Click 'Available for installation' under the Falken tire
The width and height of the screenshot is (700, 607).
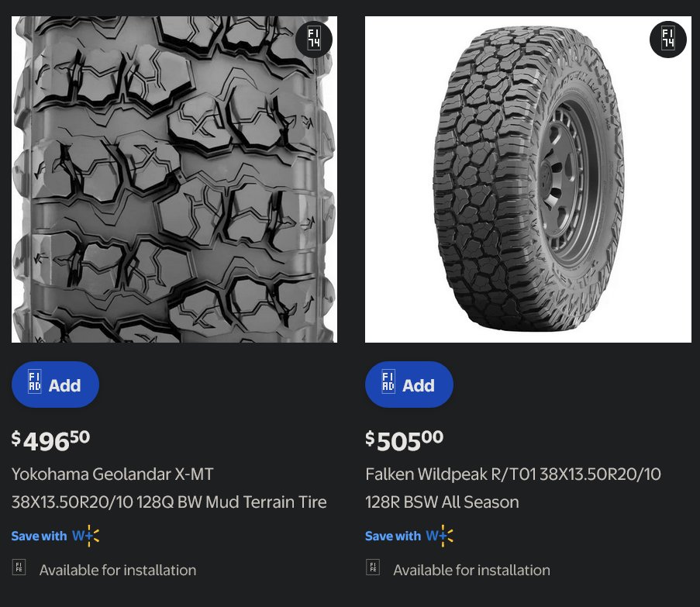click(472, 570)
